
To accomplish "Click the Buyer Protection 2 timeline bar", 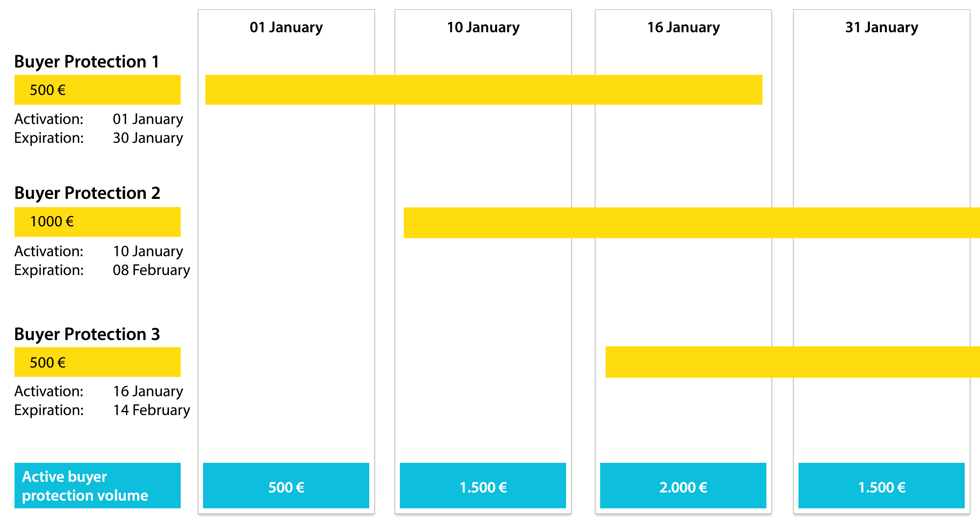I will [x=692, y=223].
